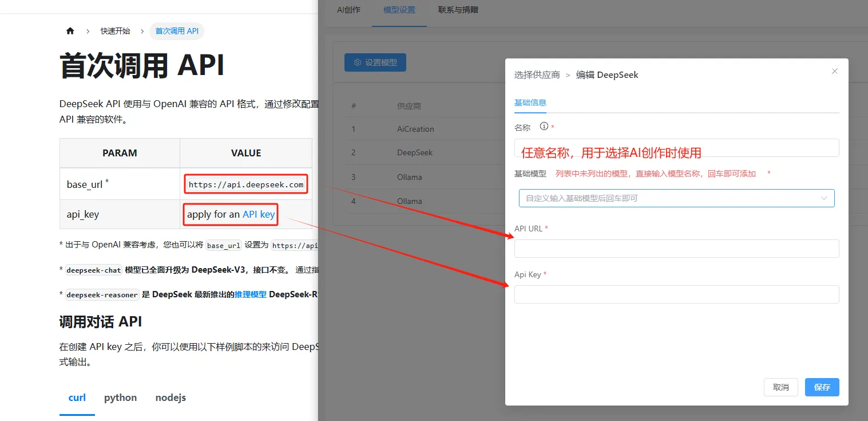Expand the 基础模型 dropdown arrow
Screen dimensions: 868x421
[824, 198]
